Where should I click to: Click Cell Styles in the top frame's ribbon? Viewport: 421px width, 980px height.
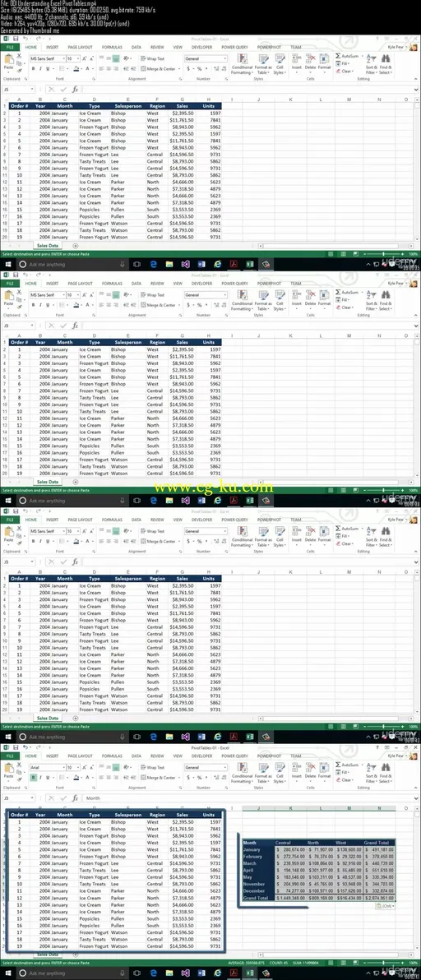280,64
